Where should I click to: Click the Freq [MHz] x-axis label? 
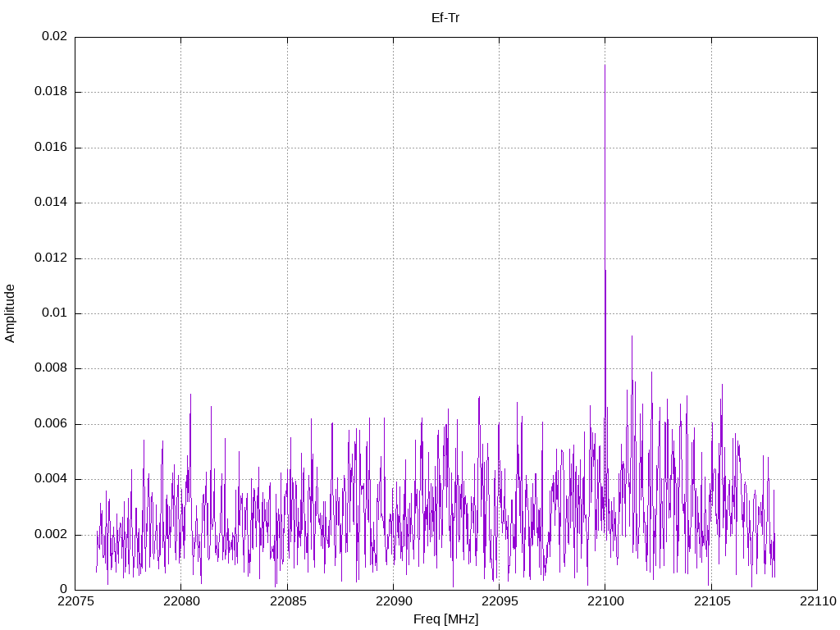445,619
